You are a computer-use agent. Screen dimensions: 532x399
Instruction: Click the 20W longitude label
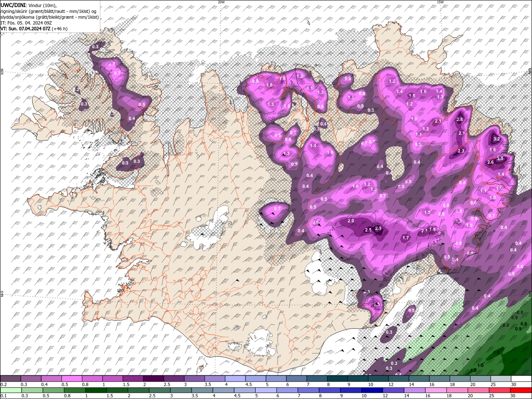pyautogui.click(x=221, y=2)
